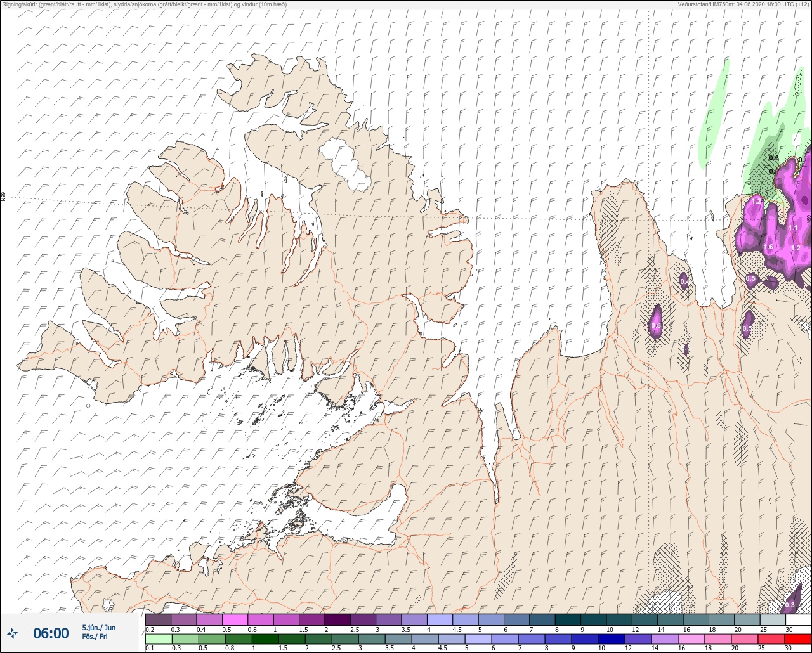Image resolution: width=812 pixels, height=653 pixels.
Task: Select the '5.jún./ Jun' date text
Action: pos(98,628)
